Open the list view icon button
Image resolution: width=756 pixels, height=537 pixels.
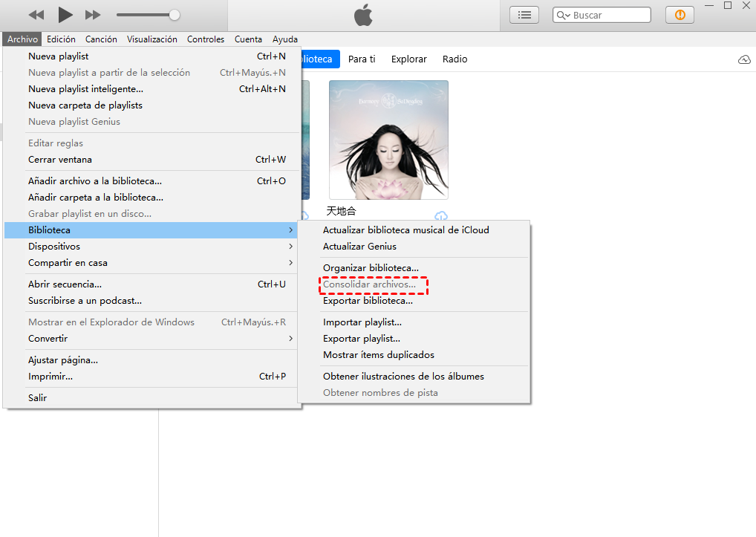(x=524, y=15)
